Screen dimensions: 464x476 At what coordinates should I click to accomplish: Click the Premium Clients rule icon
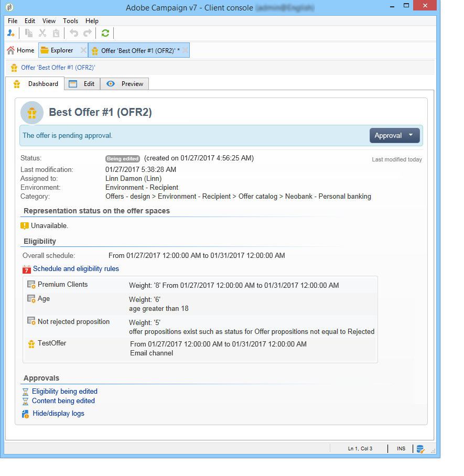click(31, 285)
